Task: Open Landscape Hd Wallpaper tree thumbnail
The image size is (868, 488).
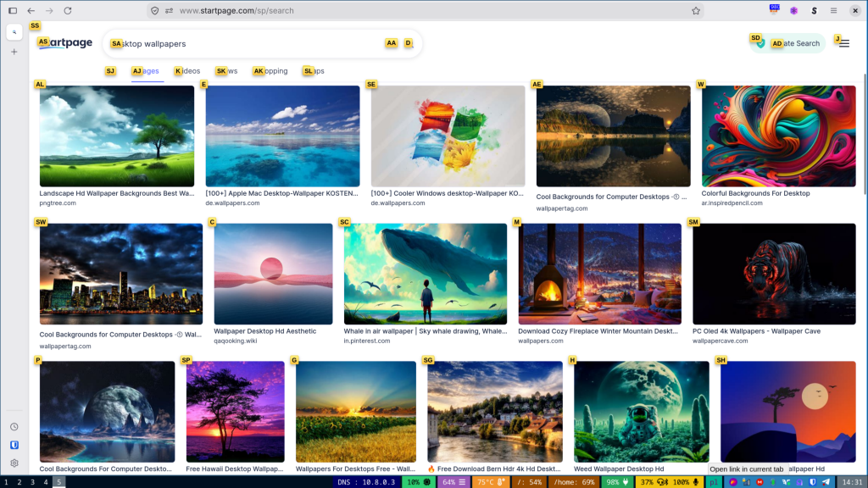Action: click(x=117, y=136)
